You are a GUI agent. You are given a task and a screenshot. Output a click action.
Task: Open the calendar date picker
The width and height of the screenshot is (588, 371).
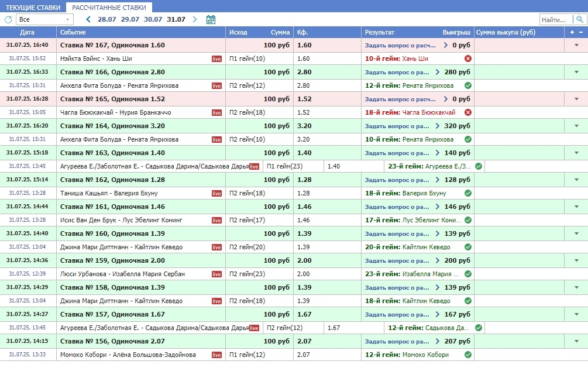211,19
